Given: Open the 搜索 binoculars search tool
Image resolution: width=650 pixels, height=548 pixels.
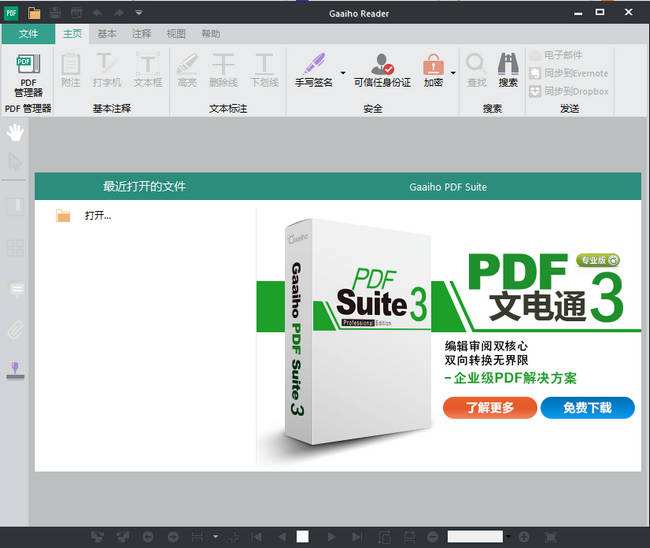Looking at the screenshot, I should tap(508, 70).
